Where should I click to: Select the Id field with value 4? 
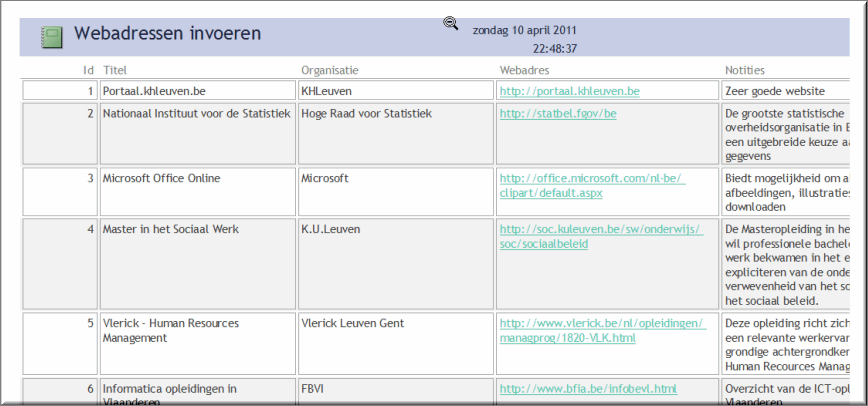[60, 264]
